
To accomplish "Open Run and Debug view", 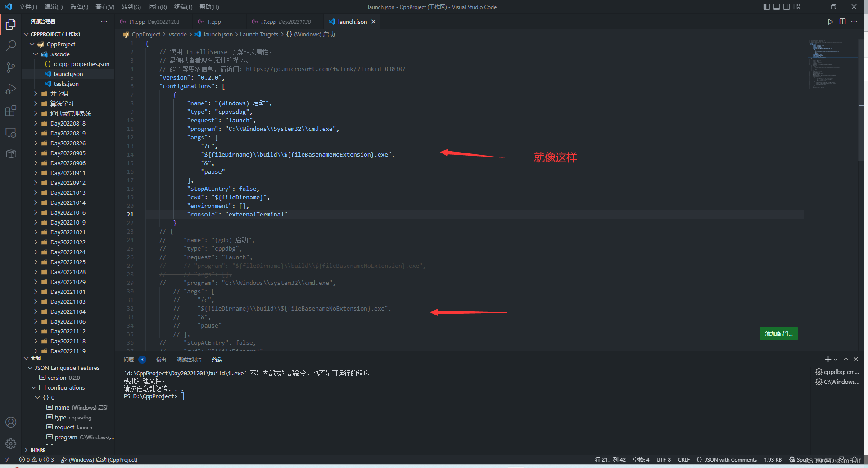I will [x=11, y=89].
